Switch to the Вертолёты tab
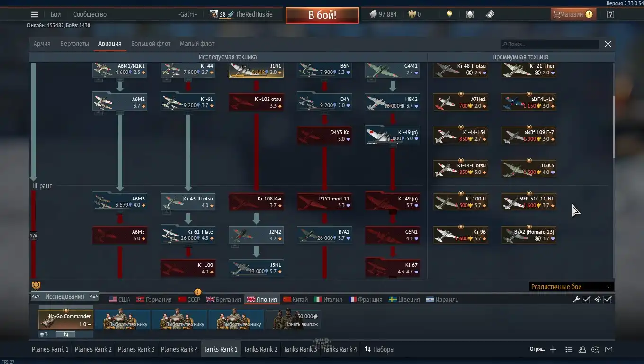This screenshot has height=364, width=644. [74, 44]
